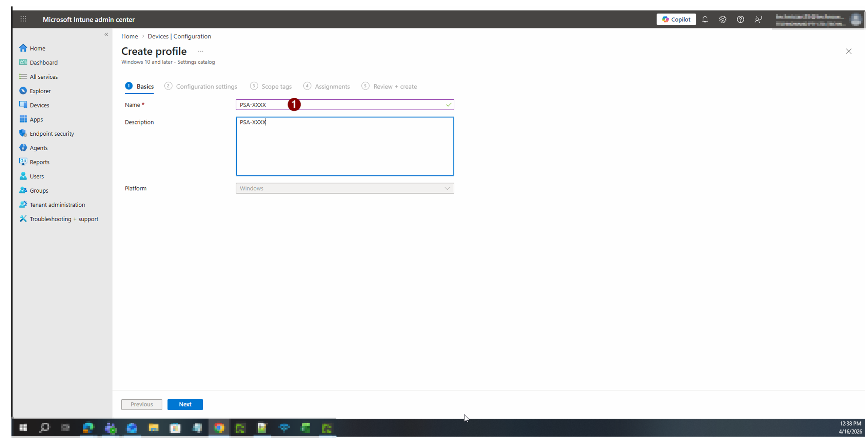Click the Devices | Configuration breadcrumb
Screen dimensions: 868x439
179,36
